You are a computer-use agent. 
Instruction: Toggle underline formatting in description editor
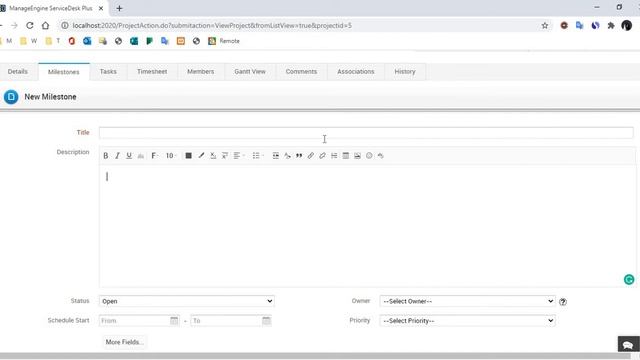129,156
